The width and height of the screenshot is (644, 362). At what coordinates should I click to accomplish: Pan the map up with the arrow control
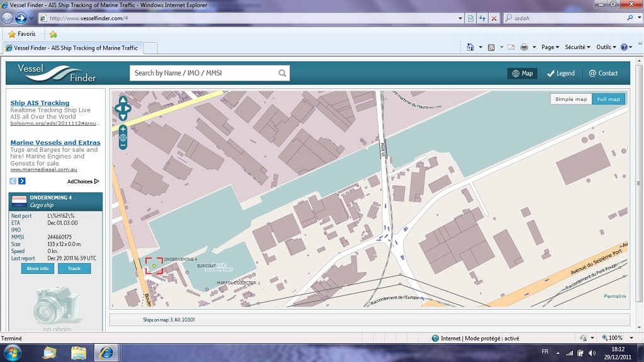click(123, 99)
